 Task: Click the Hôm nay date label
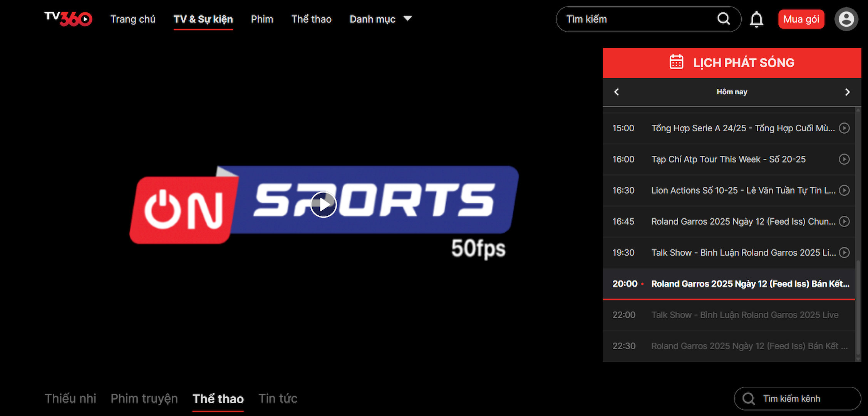coord(732,92)
